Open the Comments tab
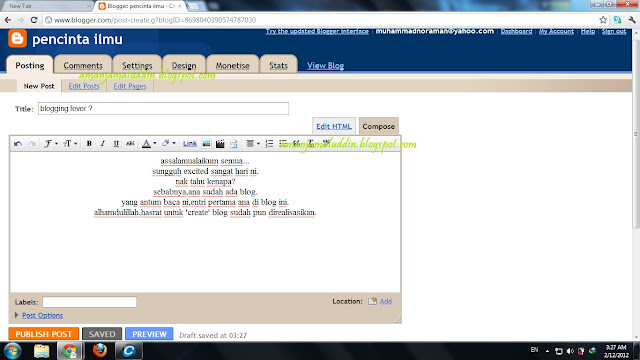This screenshot has height=360, width=640. pos(83,65)
